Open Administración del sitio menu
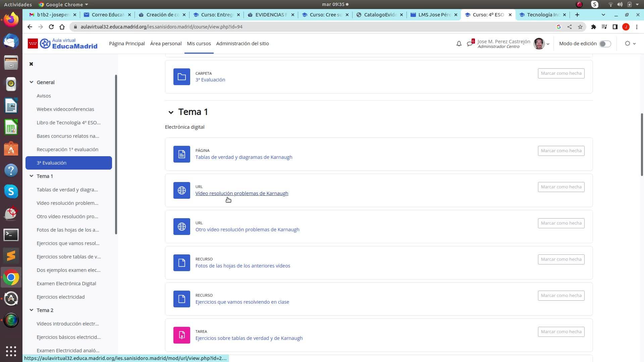The height and width of the screenshot is (362, 644). (x=242, y=44)
